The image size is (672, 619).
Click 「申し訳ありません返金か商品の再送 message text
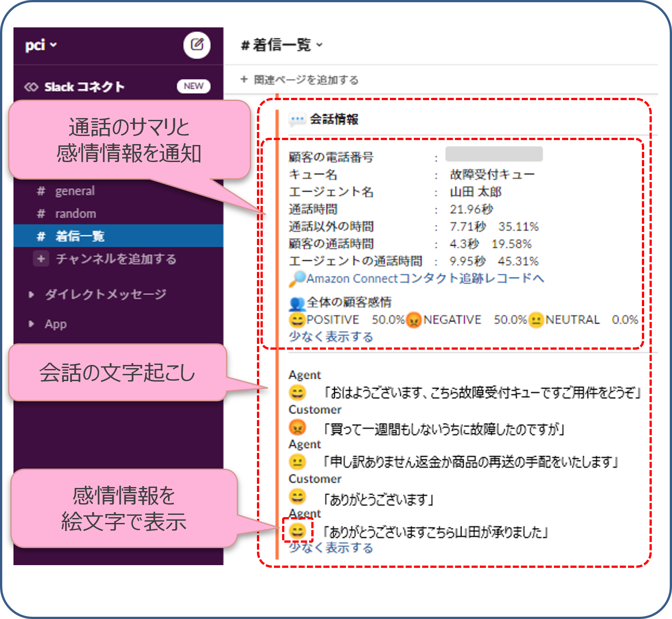tap(471, 462)
